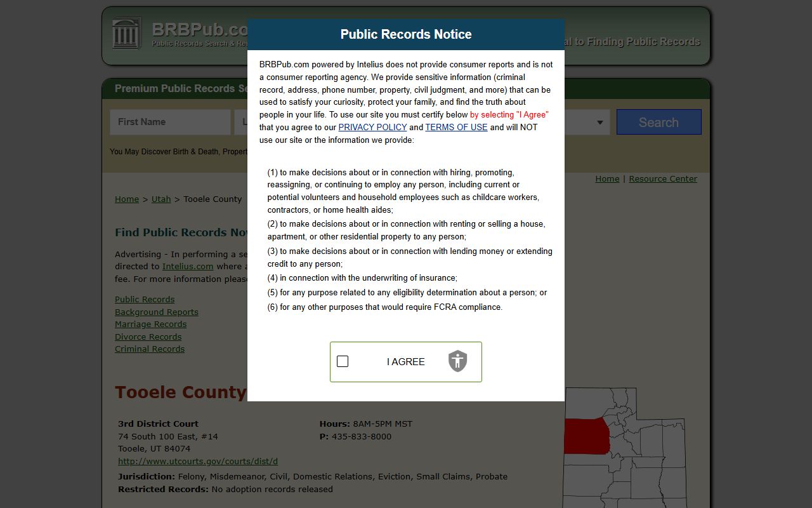
Task: Click the phone number 435-833-8000
Action: [362, 436]
